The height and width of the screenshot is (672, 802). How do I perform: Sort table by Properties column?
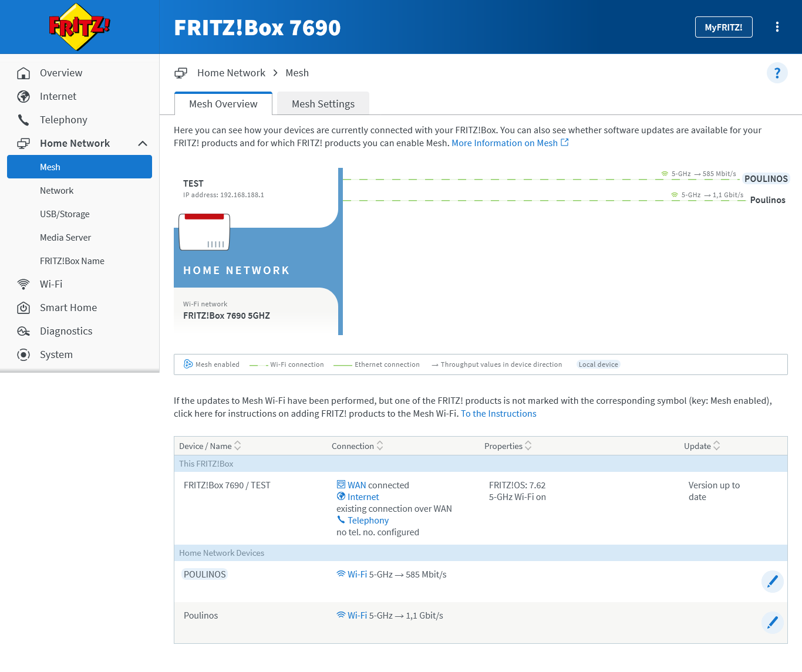pos(508,446)
